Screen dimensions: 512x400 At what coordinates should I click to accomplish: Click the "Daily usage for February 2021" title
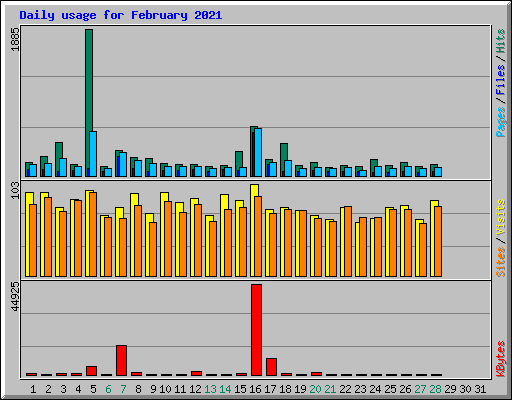tap(121, 15)
